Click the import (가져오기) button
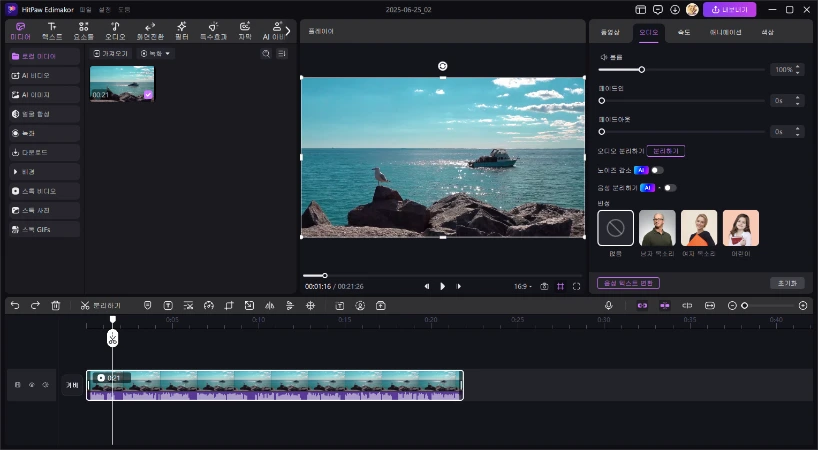The width and height of the screenshot is (818, 450). tap(111, 54)
